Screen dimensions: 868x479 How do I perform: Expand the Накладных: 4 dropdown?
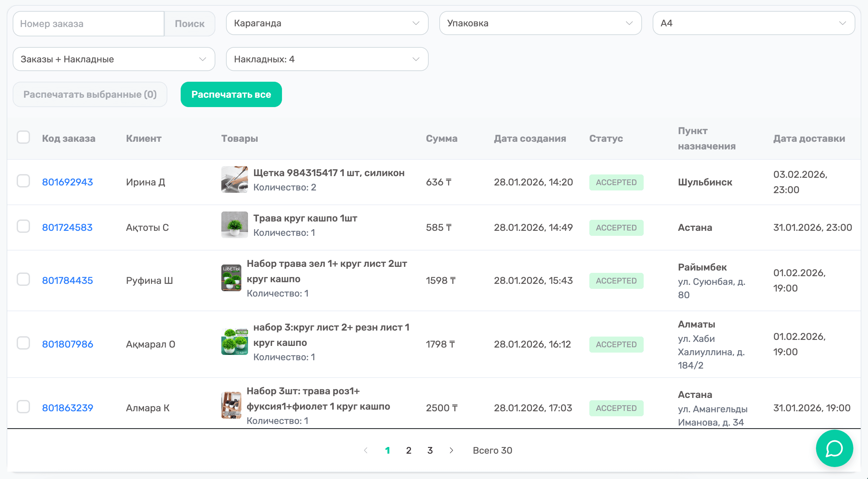click(x=327, y=59)
